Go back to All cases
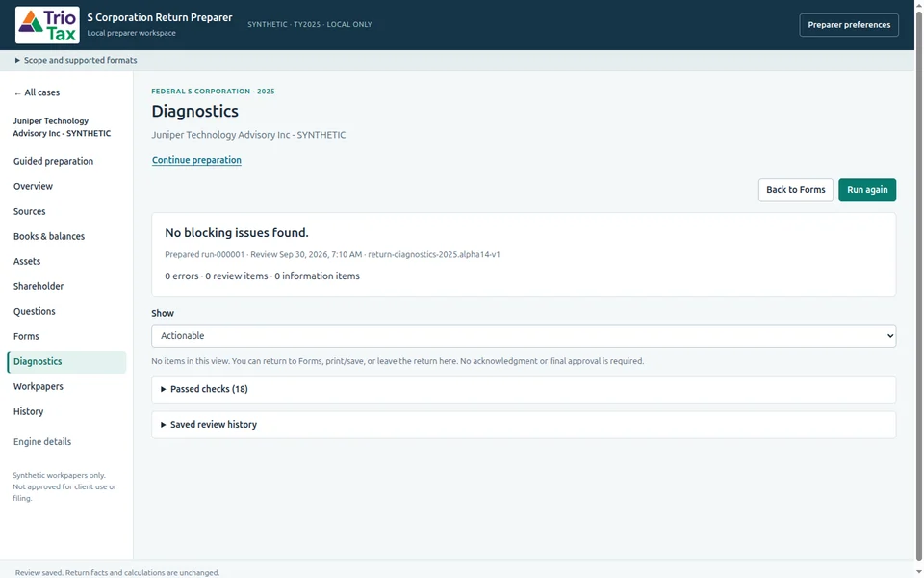The width and height of the screenshot is (924, 578). [37, 92]
